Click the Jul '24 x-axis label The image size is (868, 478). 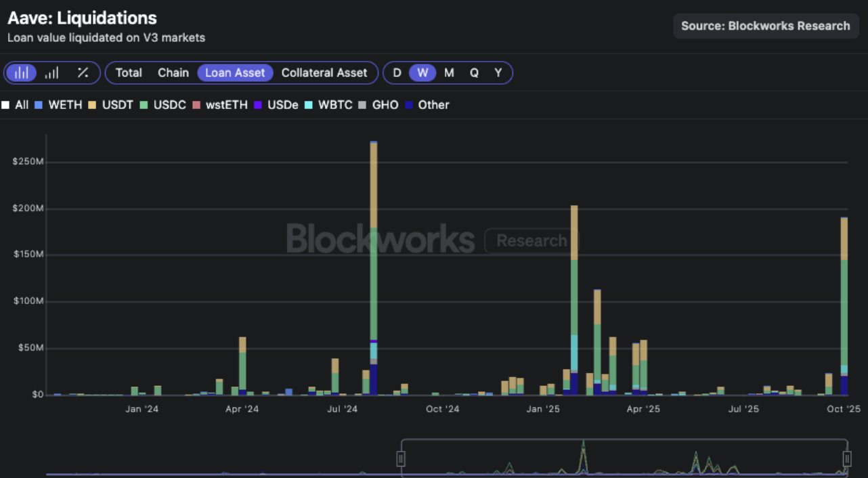[x=343, y=409]
